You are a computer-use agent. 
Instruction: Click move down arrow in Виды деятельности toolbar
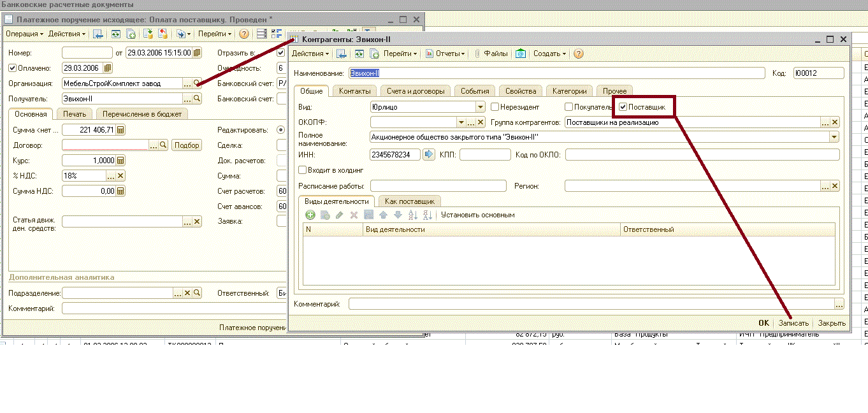[398, 215]
